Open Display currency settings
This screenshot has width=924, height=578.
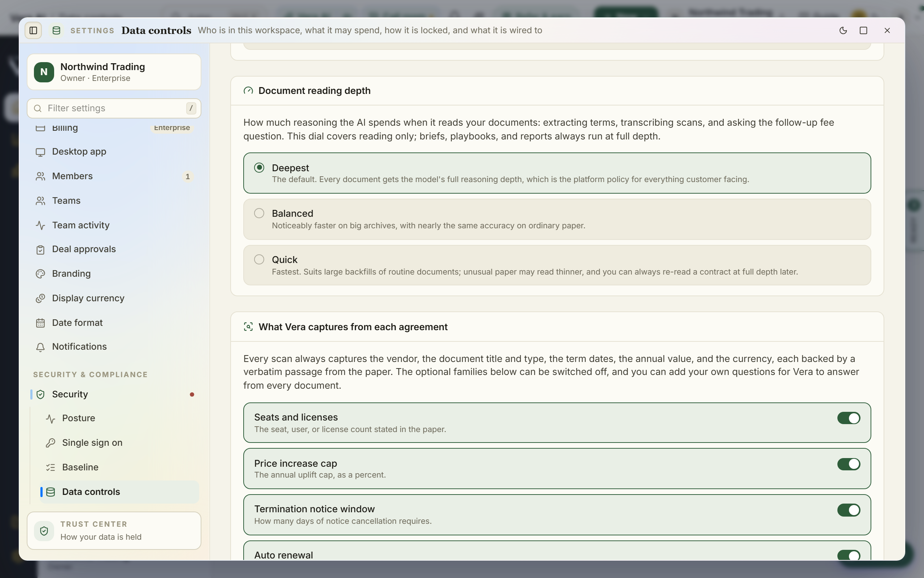(114, 298)
